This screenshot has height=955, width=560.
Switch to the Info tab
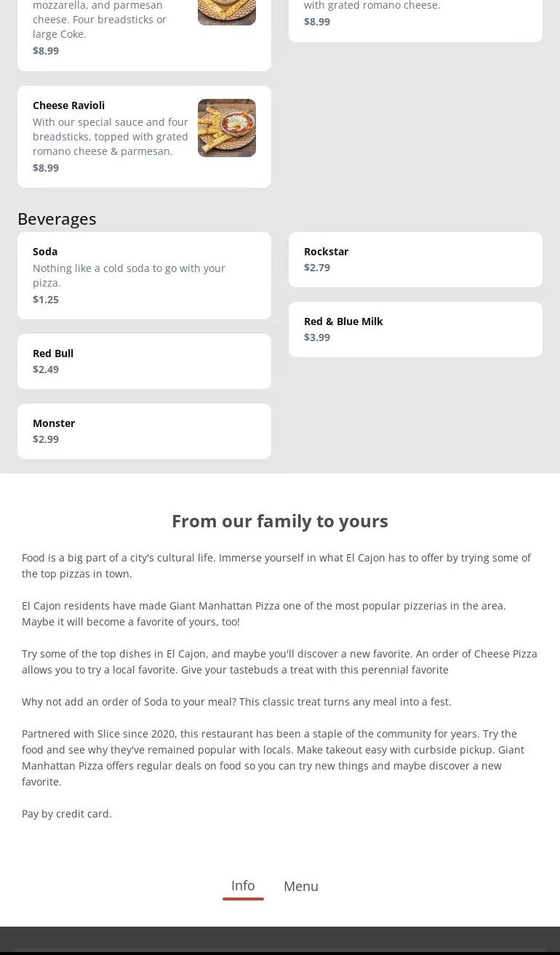pos(243,885)
